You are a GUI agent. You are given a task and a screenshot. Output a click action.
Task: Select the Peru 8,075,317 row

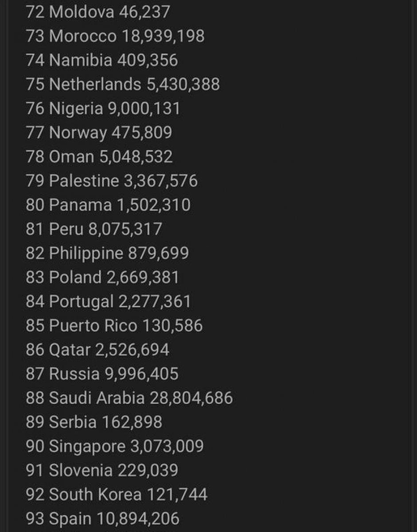[x=94, y=229]
